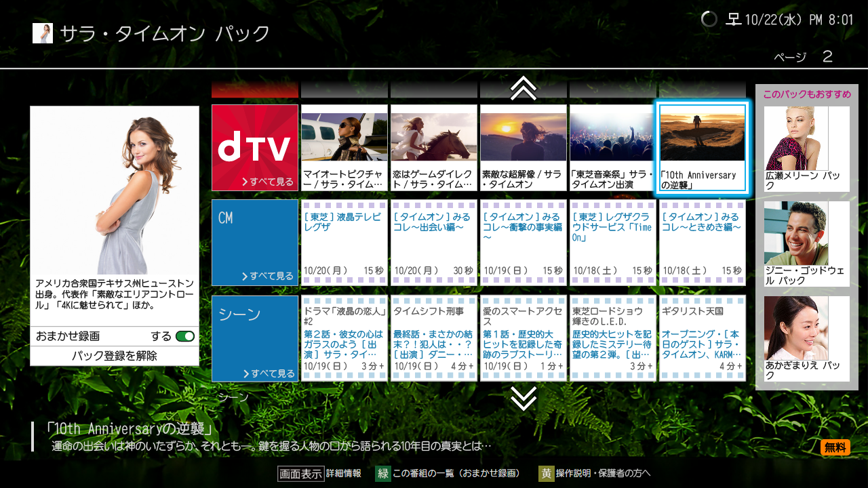Open the みるコレ〜出会い編〜 CM card
The height and width of the screenshot is (488, 868).
point(434,243)
